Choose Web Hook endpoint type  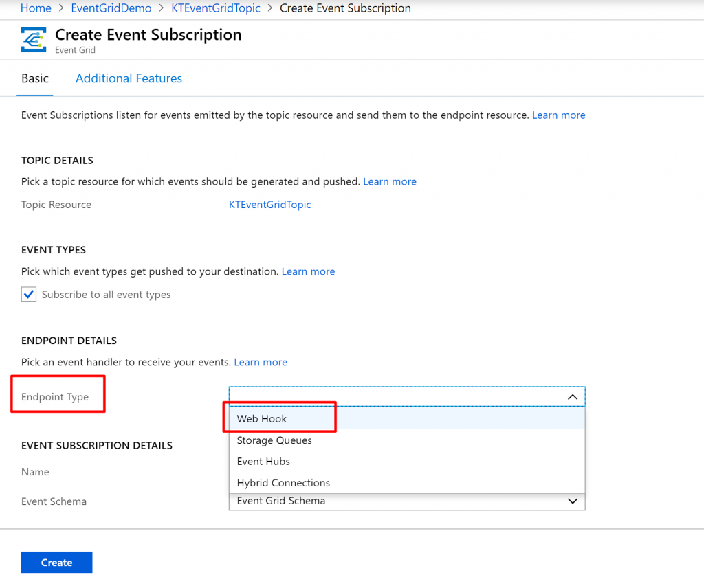click(x=407, y=418)
